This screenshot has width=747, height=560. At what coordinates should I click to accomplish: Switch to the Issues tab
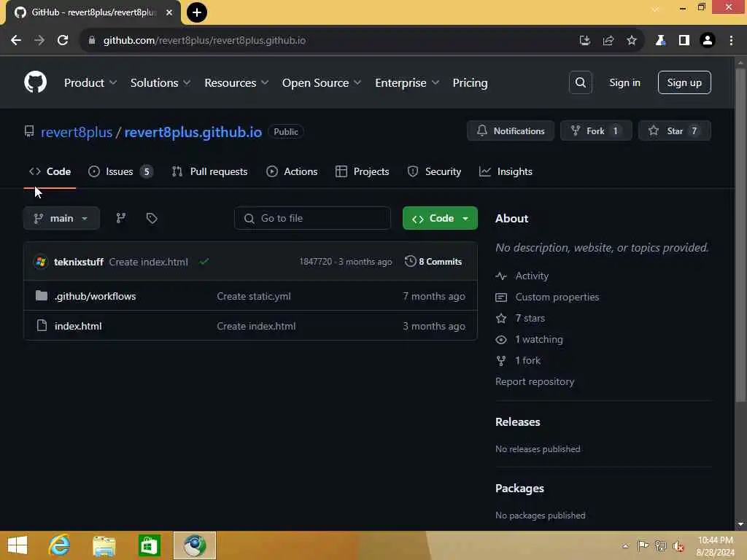(x=121, y=171)
